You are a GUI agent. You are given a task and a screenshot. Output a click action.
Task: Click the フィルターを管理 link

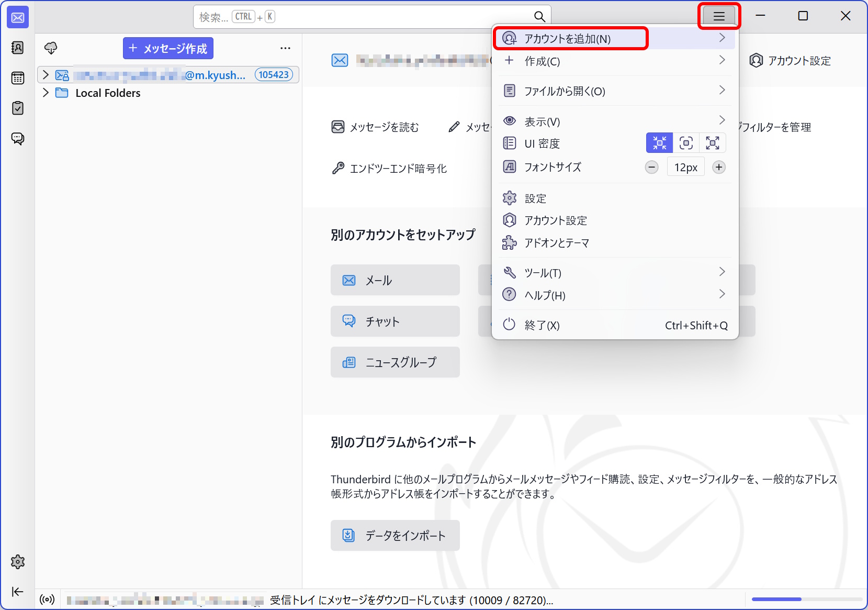coord(775,127)
